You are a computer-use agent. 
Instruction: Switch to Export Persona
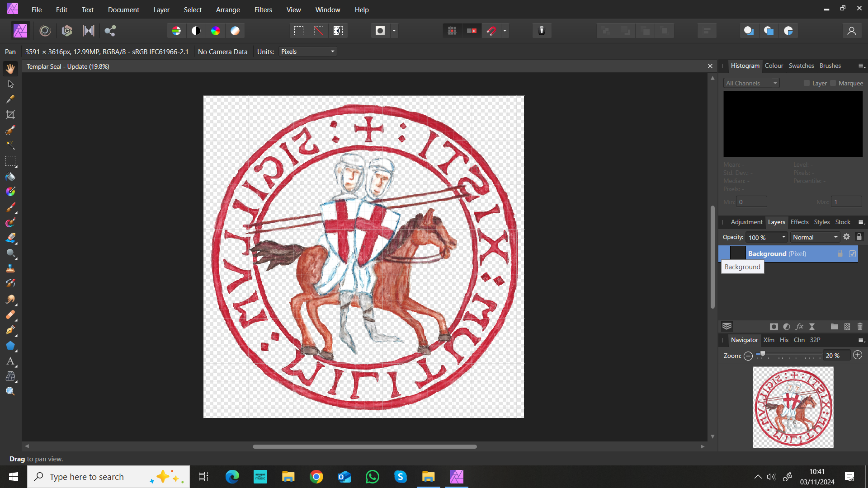[x=110, y=31]
